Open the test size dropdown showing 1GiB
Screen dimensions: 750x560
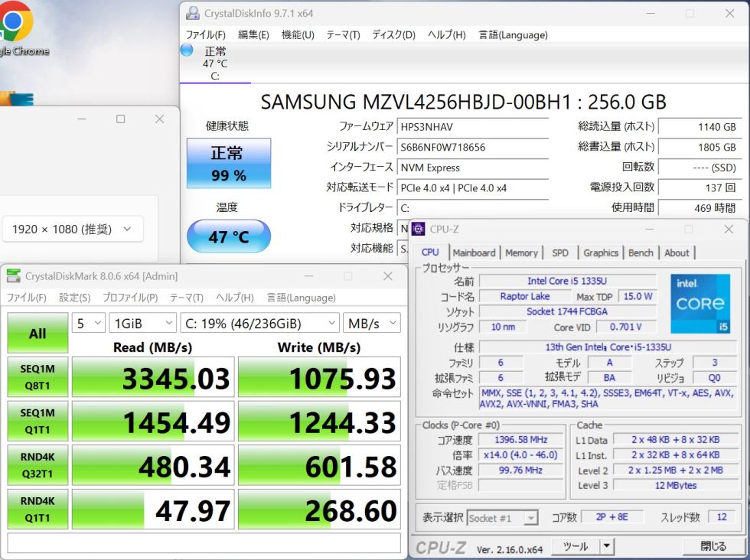tap(142, 324)
